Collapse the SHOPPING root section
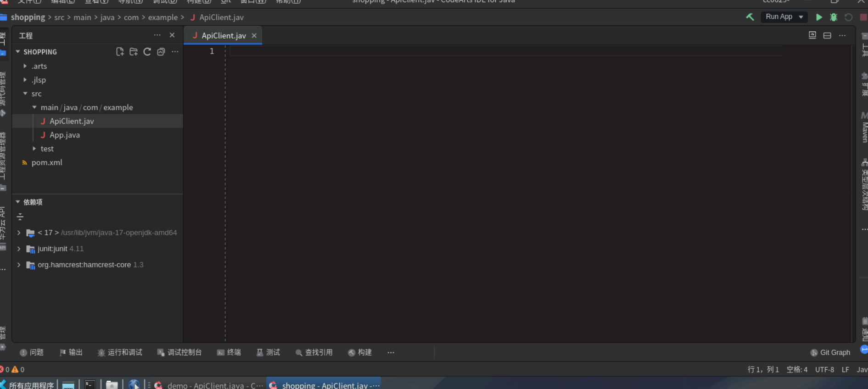This screenshot has height=389, width=868. [x=18, y=52]
